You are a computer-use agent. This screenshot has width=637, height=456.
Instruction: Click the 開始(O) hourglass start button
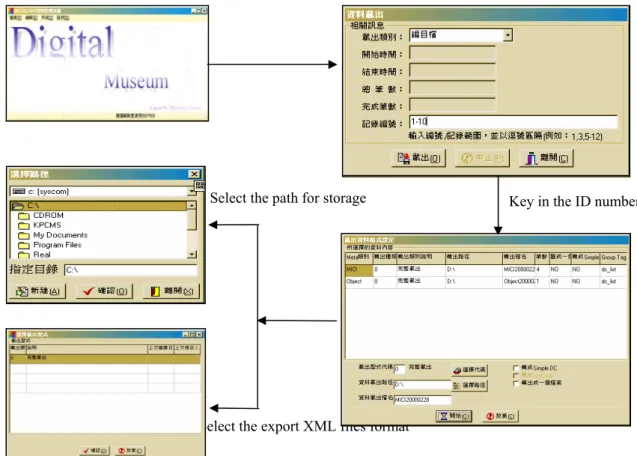tap(454, 416)
